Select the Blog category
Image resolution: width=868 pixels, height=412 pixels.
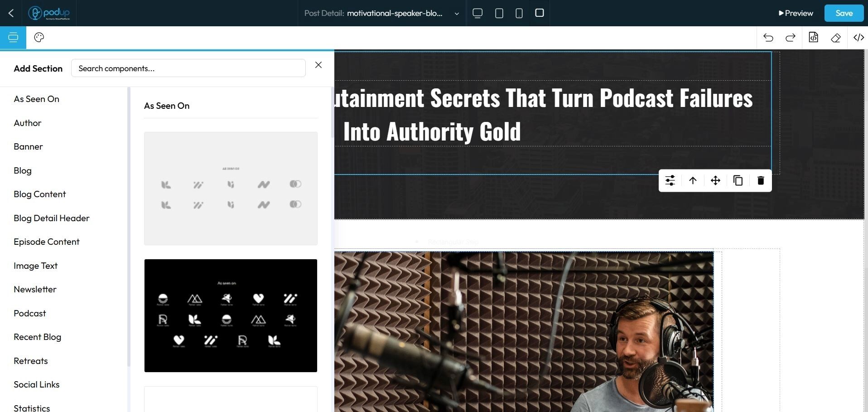pyautogui.click(x=23, y=170)
